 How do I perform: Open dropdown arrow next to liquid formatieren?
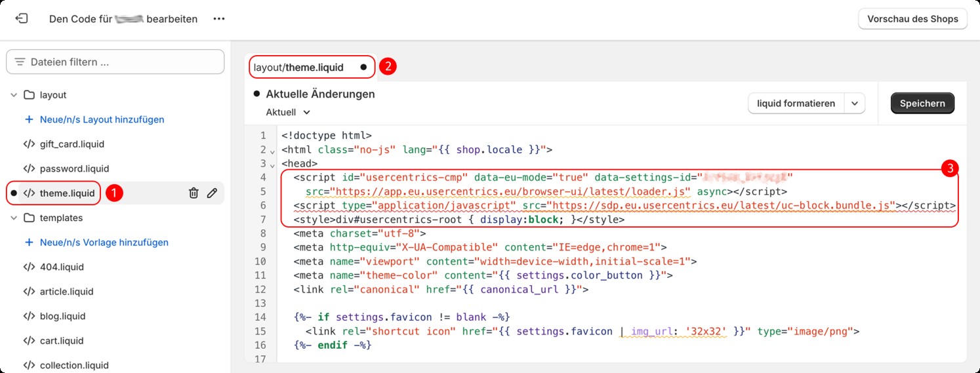tap(854, 103)
